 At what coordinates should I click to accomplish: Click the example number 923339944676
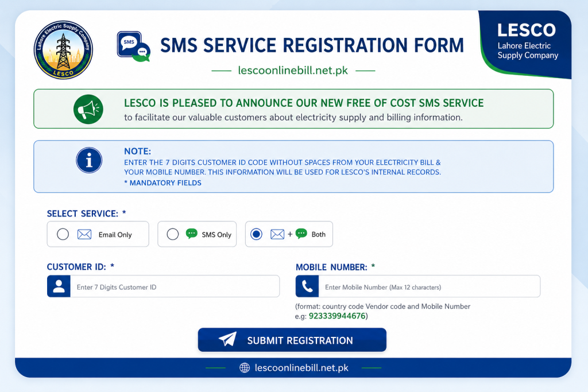point(337,316)
